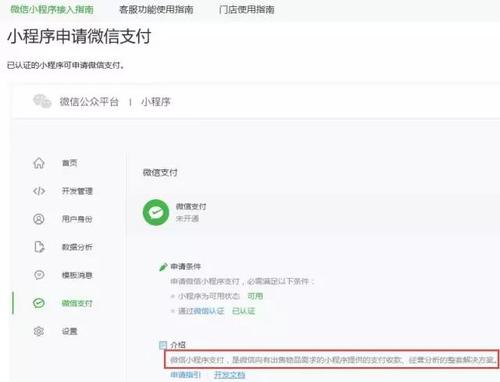Open the 开发文档 link
This screenshot has height=382, width=500.
229,375
